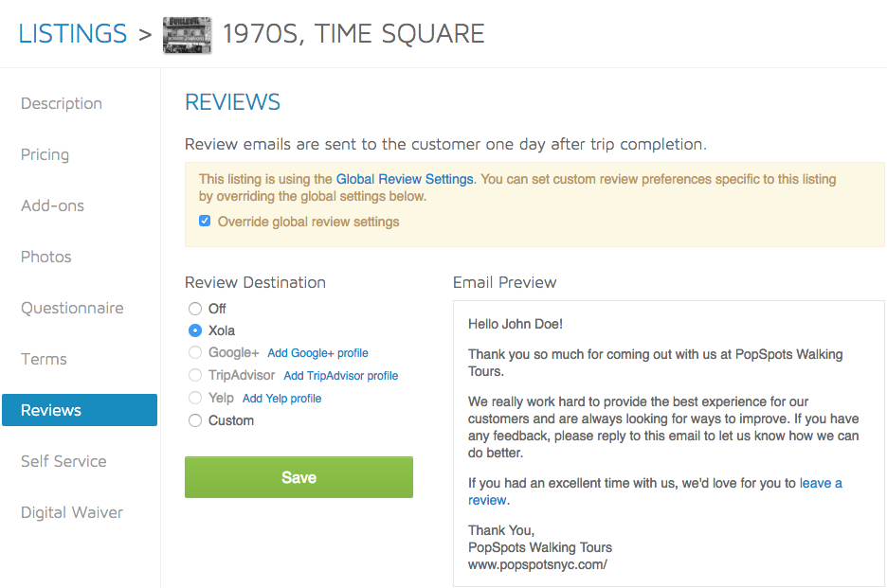This screenshot has height=588, width=887.
Task: Click the 1970s Time Square listing thumbnail
Action: (x=188, y=35)
